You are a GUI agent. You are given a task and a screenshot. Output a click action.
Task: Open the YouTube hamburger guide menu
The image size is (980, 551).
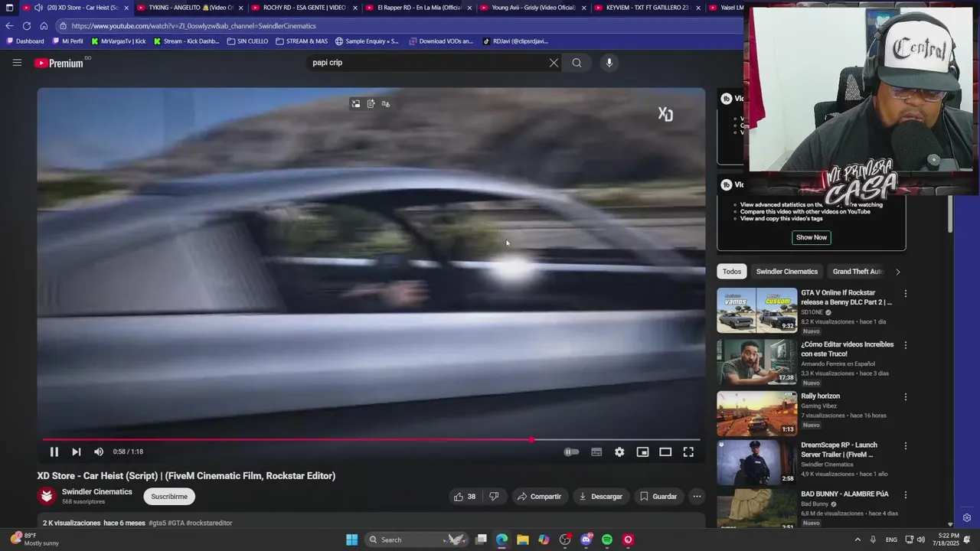coord(17,63)
